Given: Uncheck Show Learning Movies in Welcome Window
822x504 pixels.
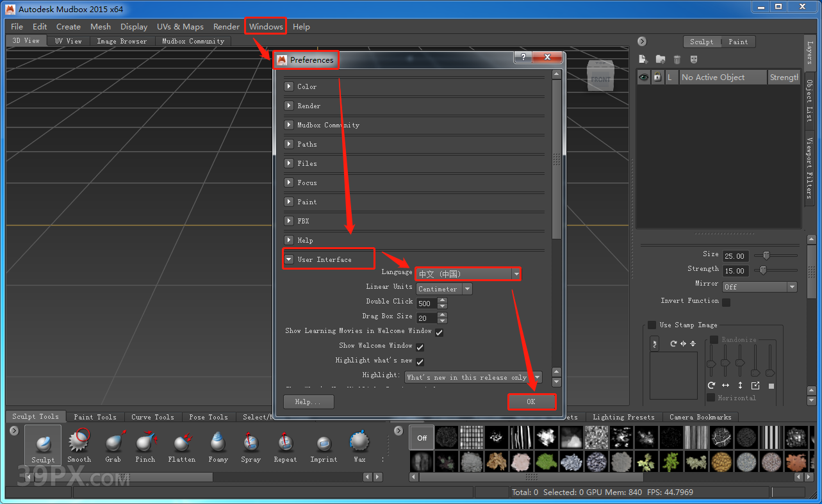Looking at the screenshot, I should [x=439, y=332].
